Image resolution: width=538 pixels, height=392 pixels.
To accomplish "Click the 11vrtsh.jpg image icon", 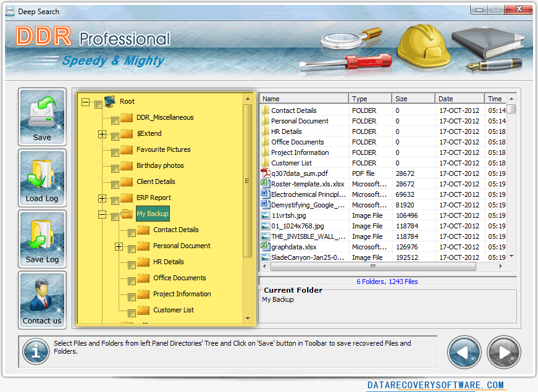I will [x=265, y=215].
